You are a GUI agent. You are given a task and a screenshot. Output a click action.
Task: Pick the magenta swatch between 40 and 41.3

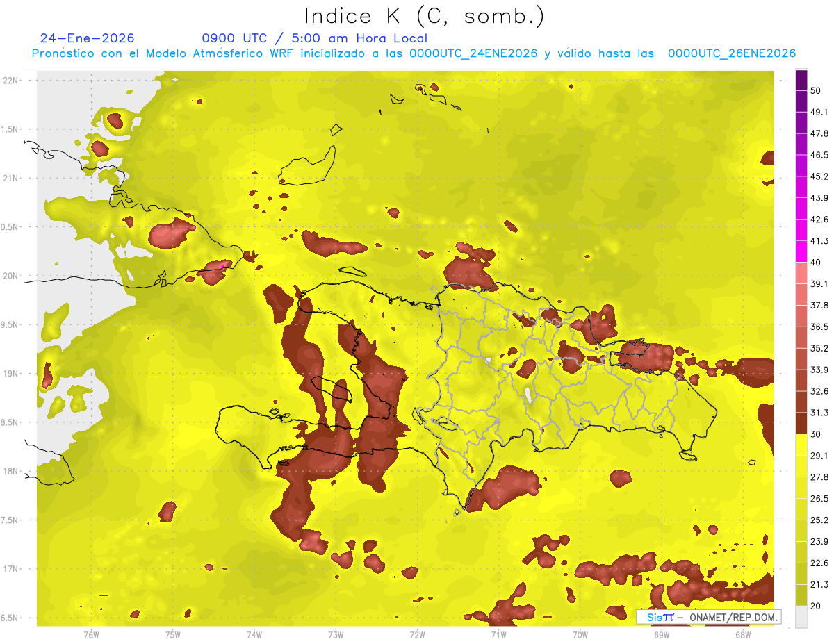(801, 251)
